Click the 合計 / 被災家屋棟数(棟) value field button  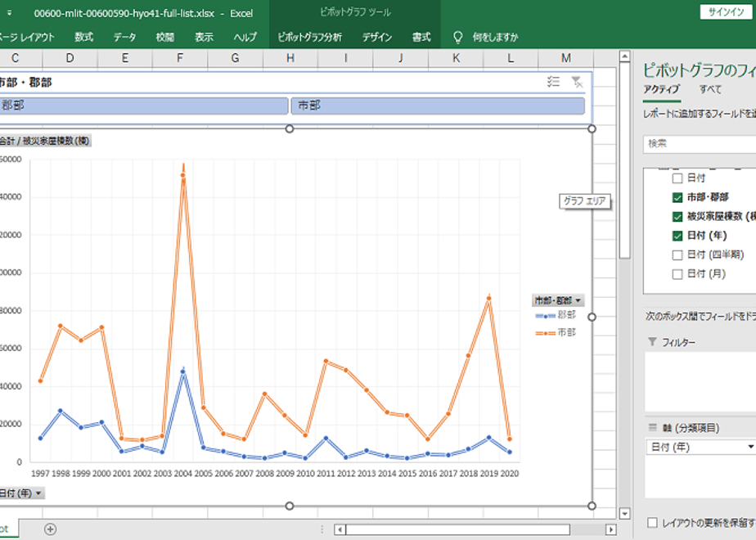tap(44, 141)
